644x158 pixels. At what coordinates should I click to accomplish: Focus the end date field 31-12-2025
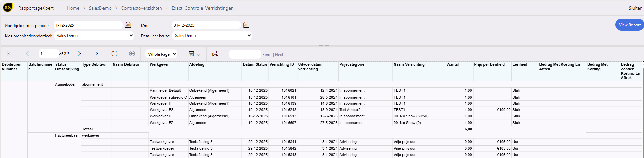[x=206, y=25]
